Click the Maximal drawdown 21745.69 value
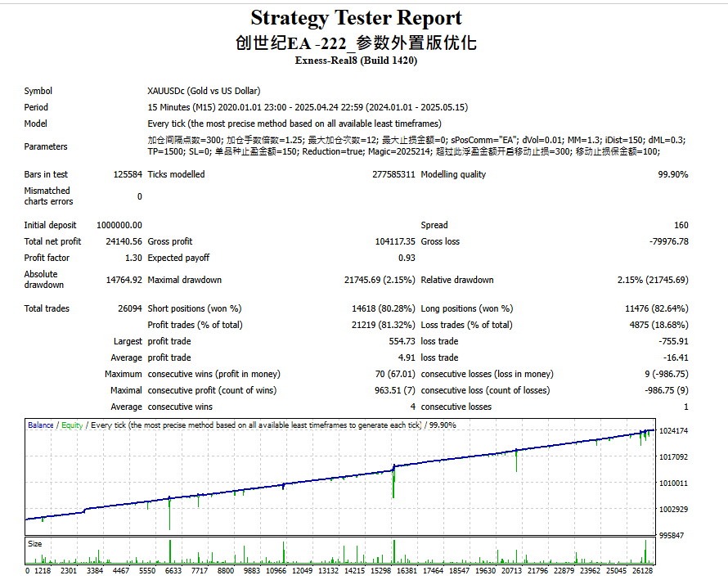Image resolution: width=728 pixels, height=580 pixels. click(380, 280)
